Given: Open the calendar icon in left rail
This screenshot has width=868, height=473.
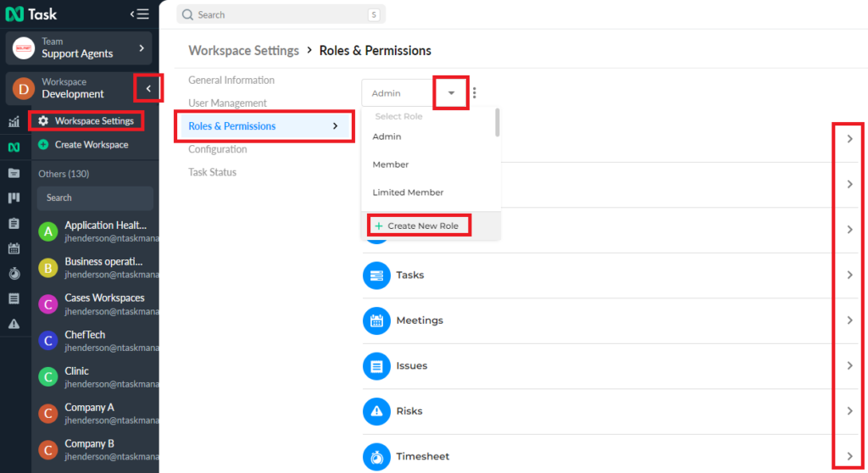Looking at the screenshot, I should (14, 248).
